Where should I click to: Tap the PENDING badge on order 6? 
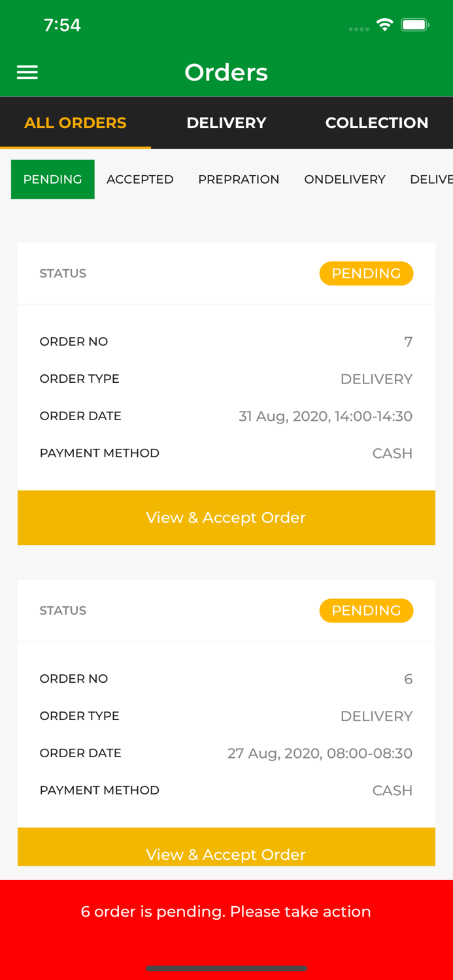click(x=366, y=610)
